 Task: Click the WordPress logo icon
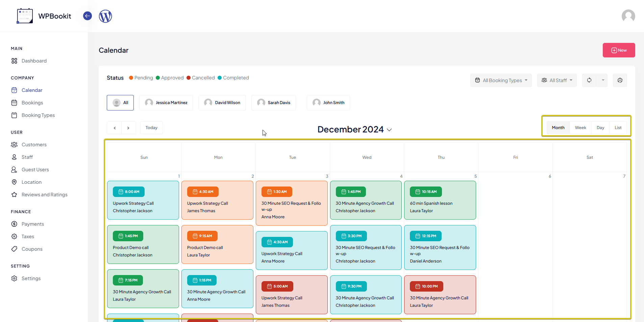tap(105, 16)
